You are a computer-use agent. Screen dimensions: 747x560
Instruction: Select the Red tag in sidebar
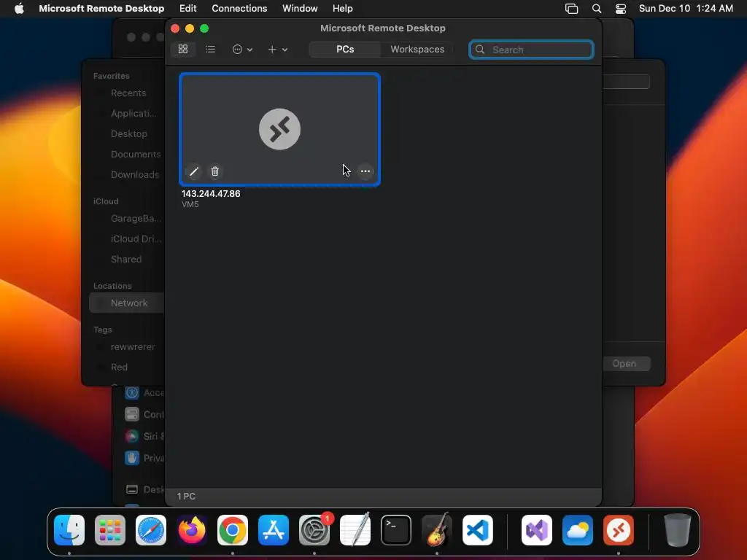coord(119,367)
